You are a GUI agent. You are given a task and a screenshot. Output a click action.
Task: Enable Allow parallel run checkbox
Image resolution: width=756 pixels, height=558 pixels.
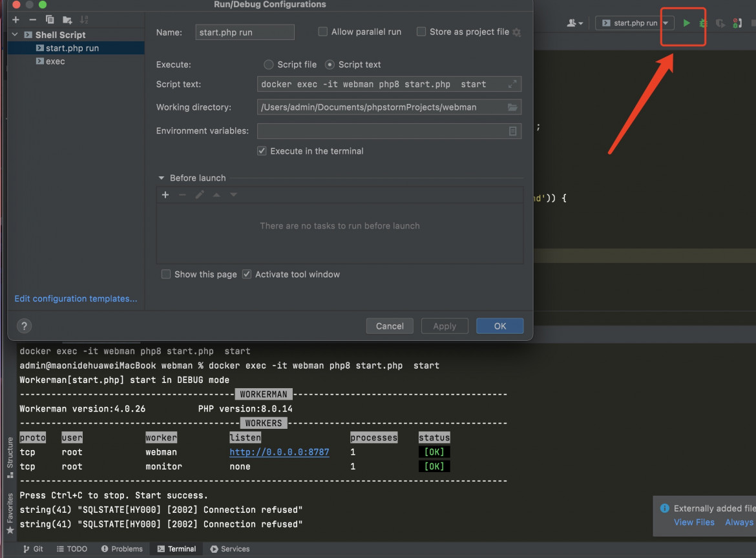click(x=323, y=32)
